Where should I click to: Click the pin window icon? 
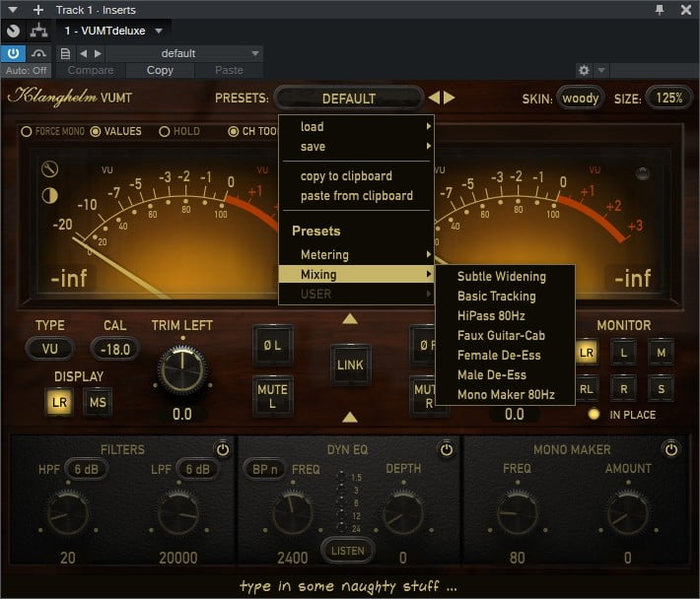tap(660, 10)
